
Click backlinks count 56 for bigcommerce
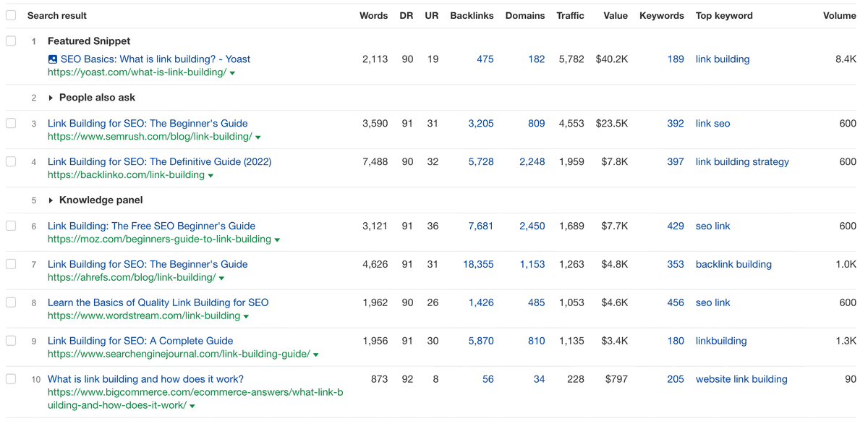click(488, 379)
